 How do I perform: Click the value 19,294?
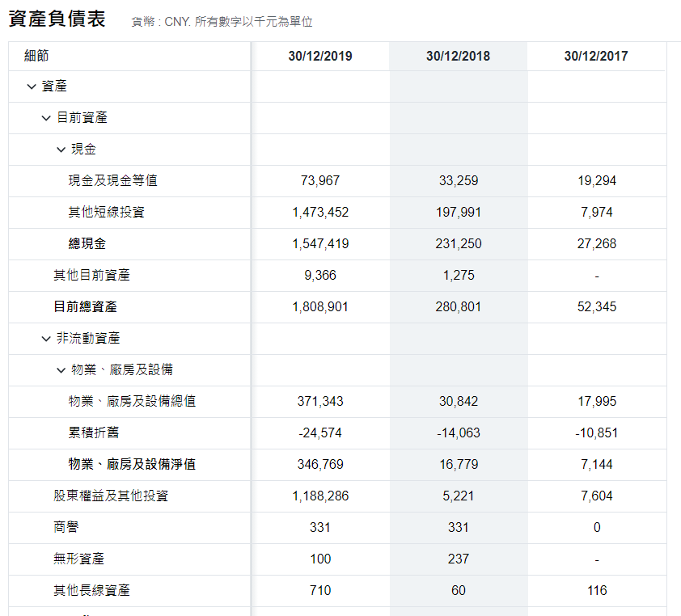coord(597,180)
